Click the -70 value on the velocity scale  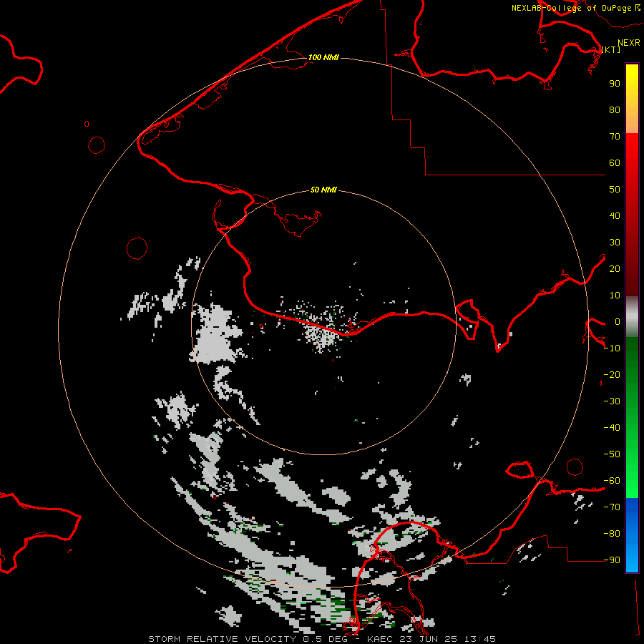(612, 507)
